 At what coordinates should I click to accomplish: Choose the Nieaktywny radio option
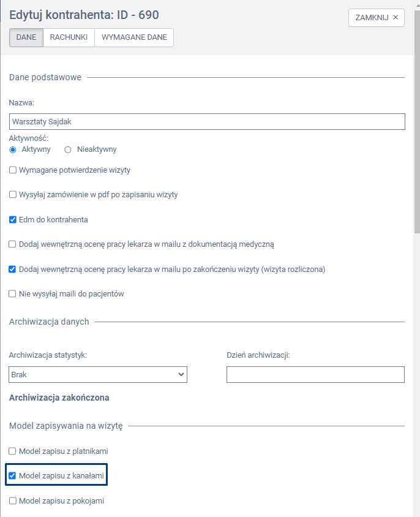click(x=68, y=149)
